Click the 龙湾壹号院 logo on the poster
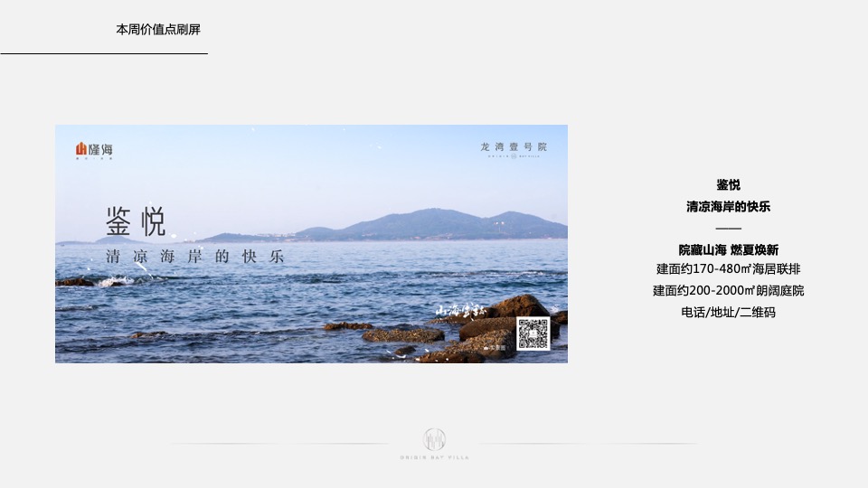This screenshot has height=488, width=868. 514,149
